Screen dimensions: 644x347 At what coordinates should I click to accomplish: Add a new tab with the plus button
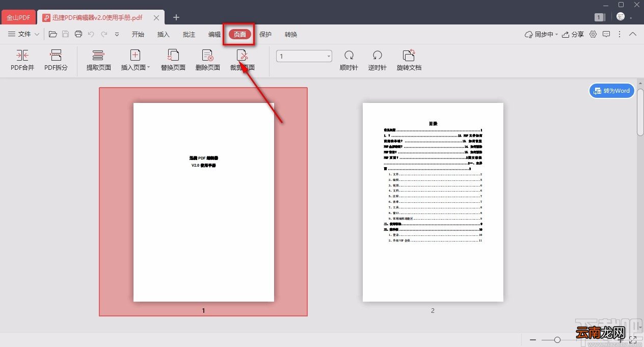[x=176, y=17]
